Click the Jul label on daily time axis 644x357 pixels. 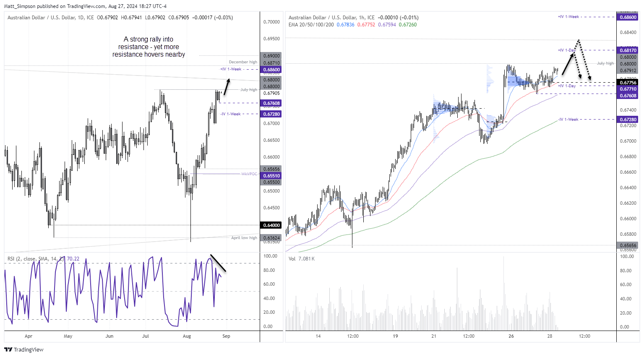pyautogui.click(x=146, y=336)
